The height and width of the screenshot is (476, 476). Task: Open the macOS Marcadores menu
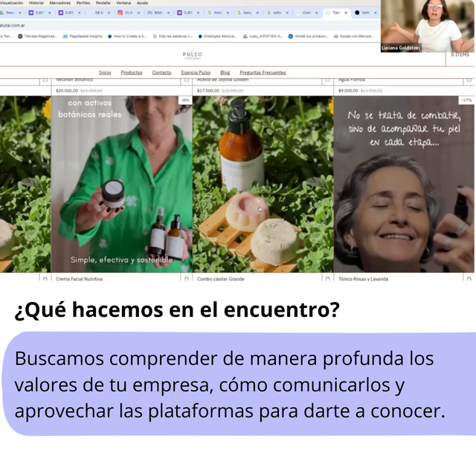tap(59, 3)
